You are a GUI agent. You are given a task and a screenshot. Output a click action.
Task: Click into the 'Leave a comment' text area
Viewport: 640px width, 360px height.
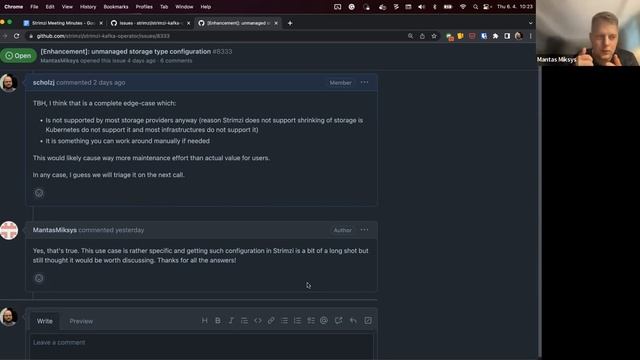(x=202, y=347)
